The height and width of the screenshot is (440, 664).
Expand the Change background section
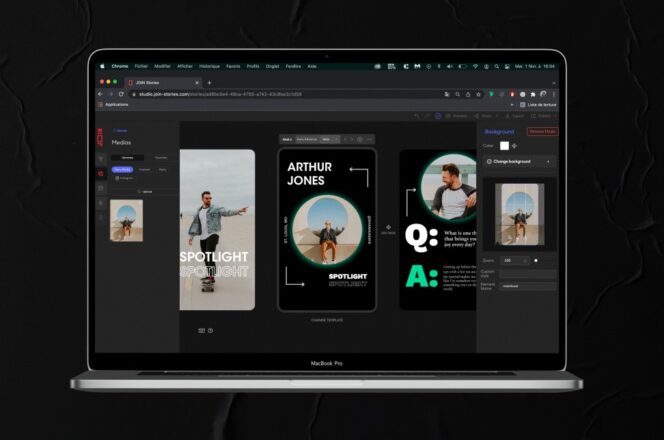[520, 162]
